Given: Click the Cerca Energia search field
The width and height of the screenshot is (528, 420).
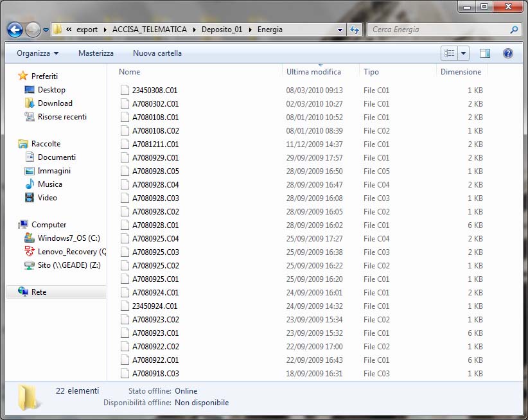Looking at the screenshot, I should (437, 30).
